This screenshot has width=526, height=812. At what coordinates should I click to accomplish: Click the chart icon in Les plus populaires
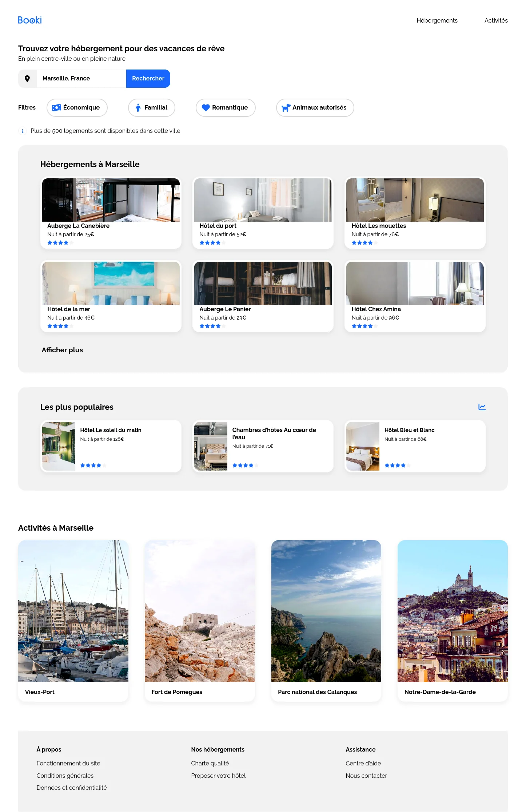(x=482, y=407)
